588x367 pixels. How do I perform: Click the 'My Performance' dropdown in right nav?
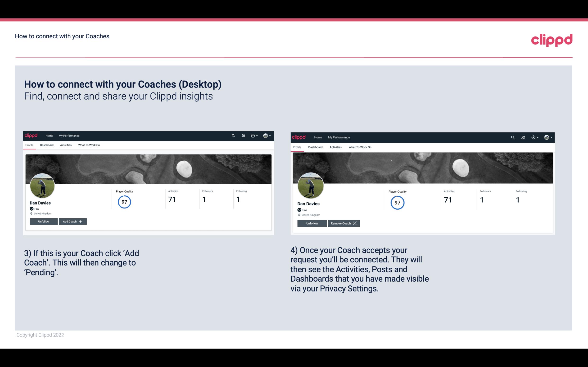[x=339, y=137]
